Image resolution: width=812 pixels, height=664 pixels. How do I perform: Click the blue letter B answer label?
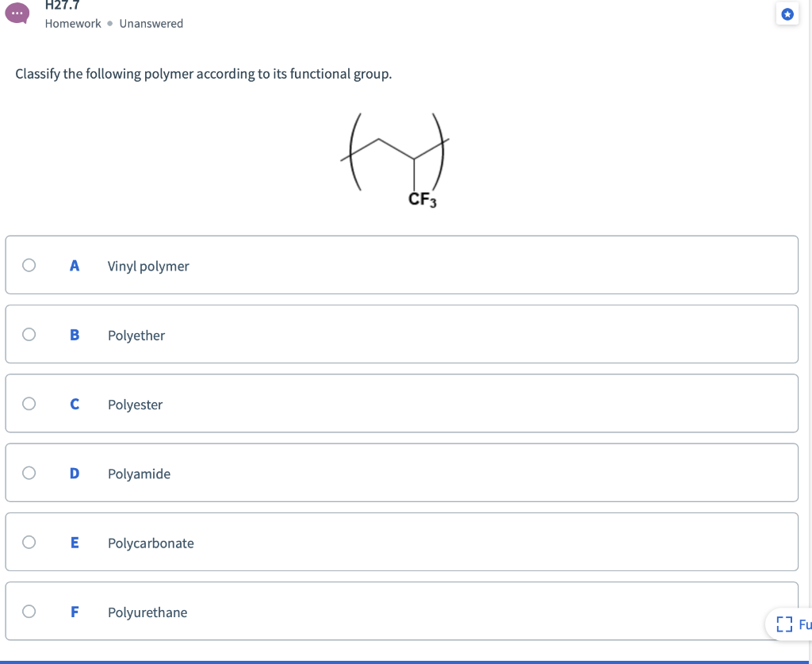pos(74,335)
